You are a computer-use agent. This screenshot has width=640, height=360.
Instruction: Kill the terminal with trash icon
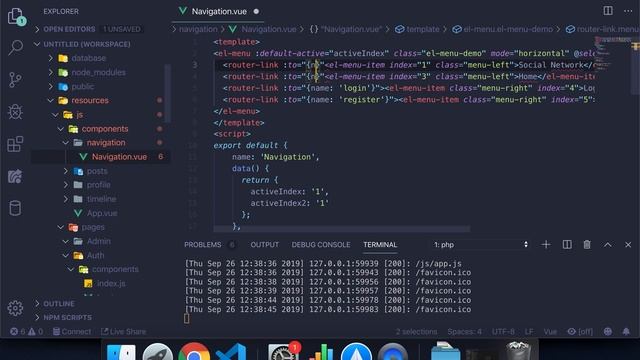(x=587, y=244)
